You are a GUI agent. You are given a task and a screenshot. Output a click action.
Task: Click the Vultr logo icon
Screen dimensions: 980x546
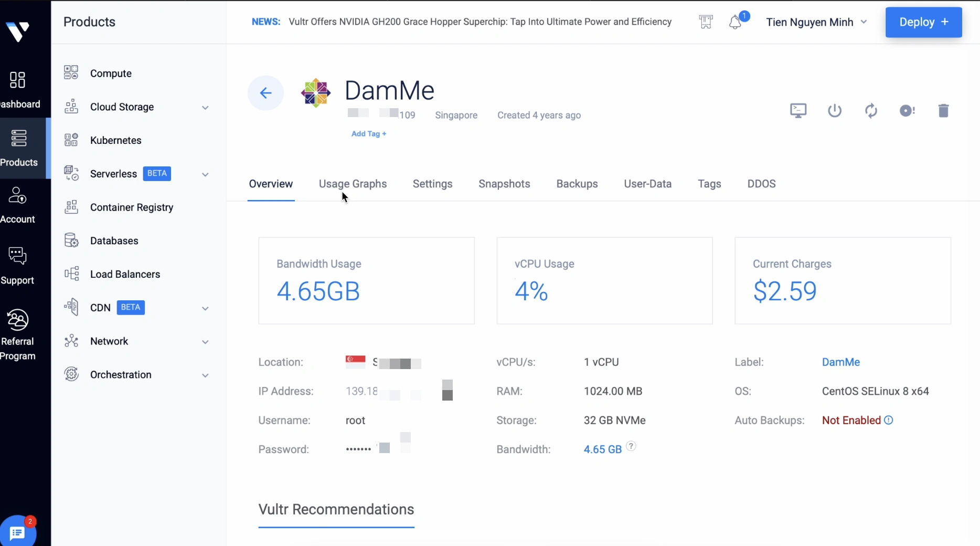point(18,31)
